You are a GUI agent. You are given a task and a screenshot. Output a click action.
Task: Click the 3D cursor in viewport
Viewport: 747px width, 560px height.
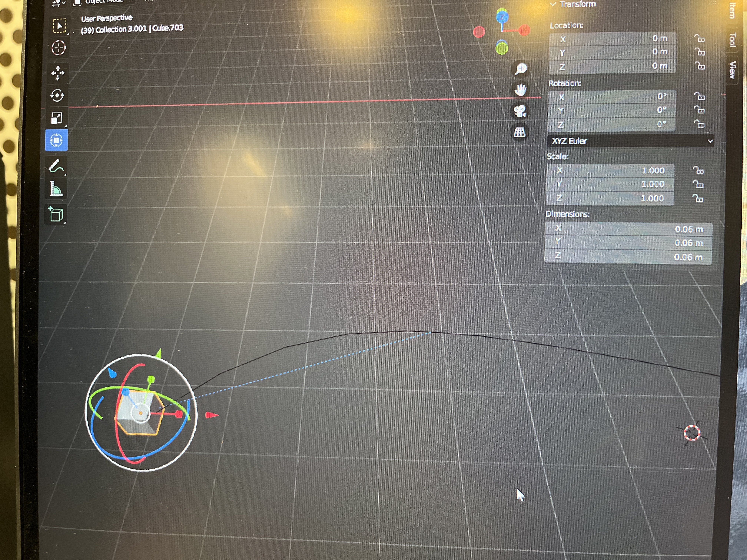pyautogui.click(x=692, y=433)
